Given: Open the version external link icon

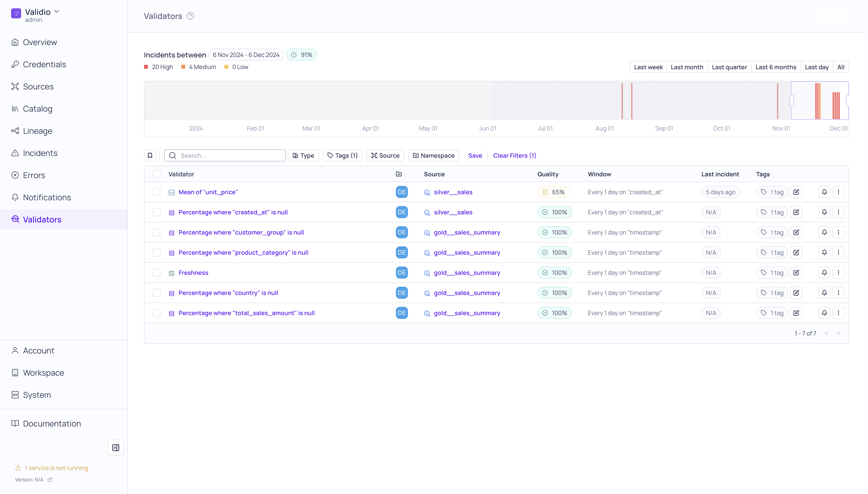Looking at the screenshot, I should click(x=50, y=479).
